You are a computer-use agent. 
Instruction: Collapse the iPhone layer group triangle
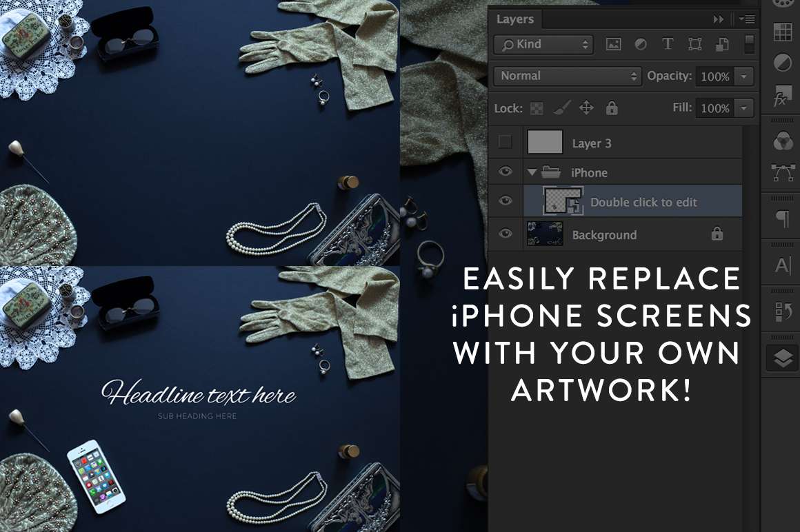pyautogui.click(x=532, y=173)
